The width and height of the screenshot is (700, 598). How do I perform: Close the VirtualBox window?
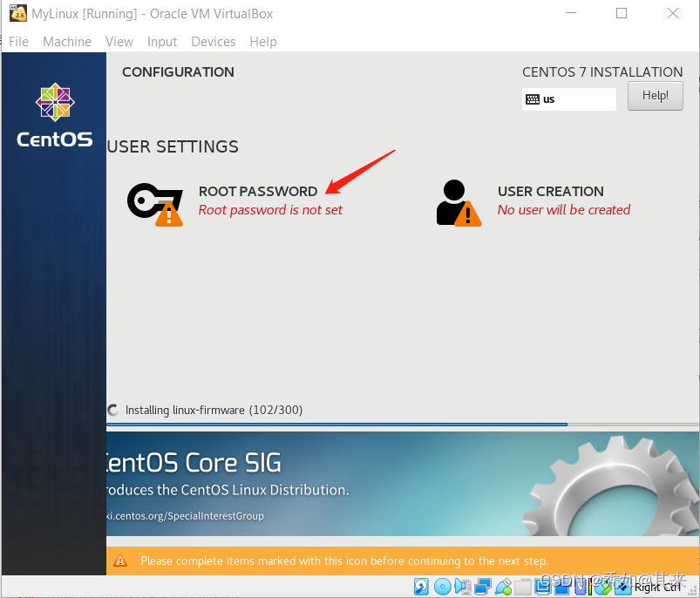673,13
